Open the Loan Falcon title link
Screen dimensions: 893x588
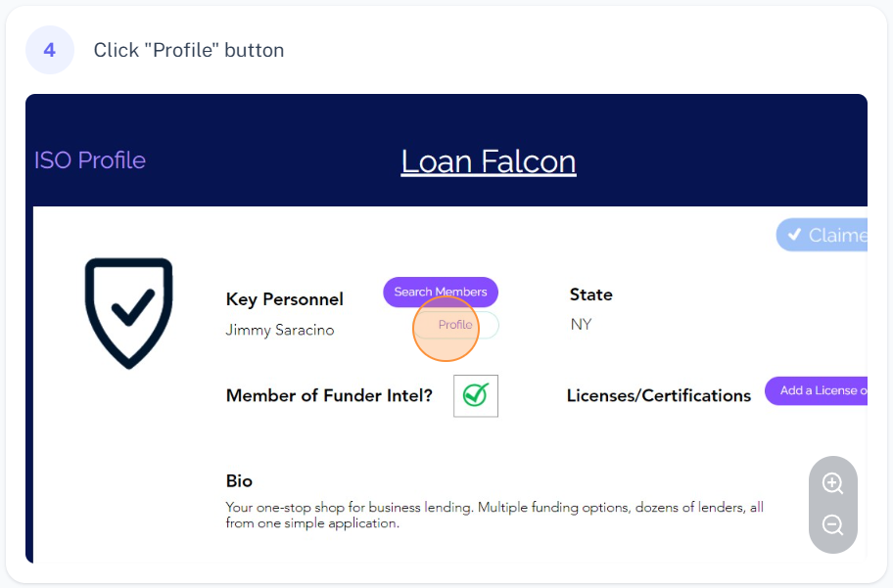click(488, 161)
